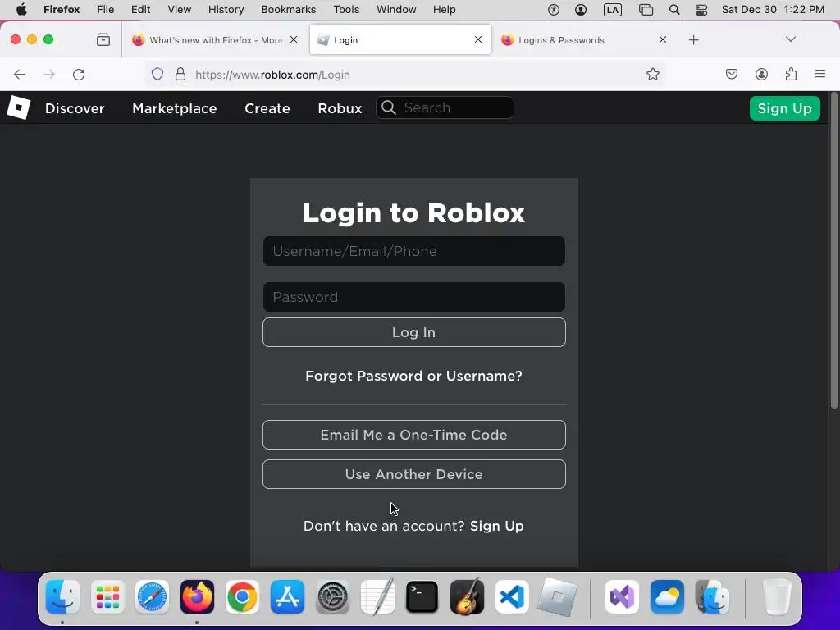
Task: Open System Settings from the Dock
Action: coord(332,596)
